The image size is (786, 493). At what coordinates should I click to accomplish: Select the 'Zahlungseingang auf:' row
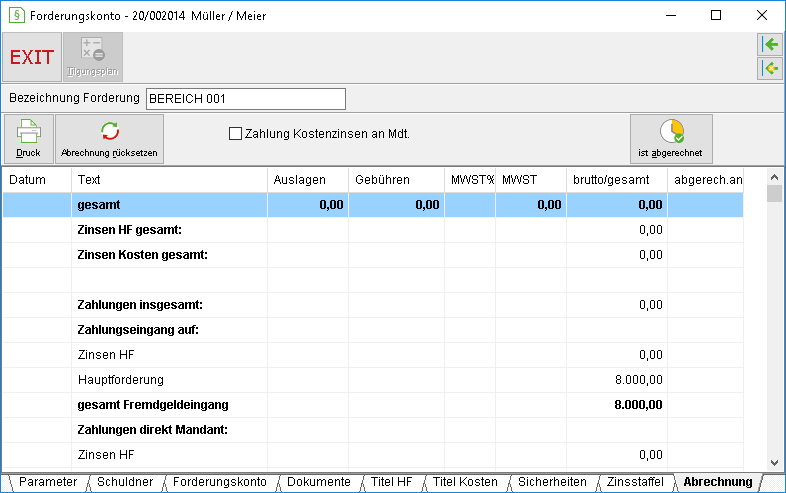(x=373, y=330)
